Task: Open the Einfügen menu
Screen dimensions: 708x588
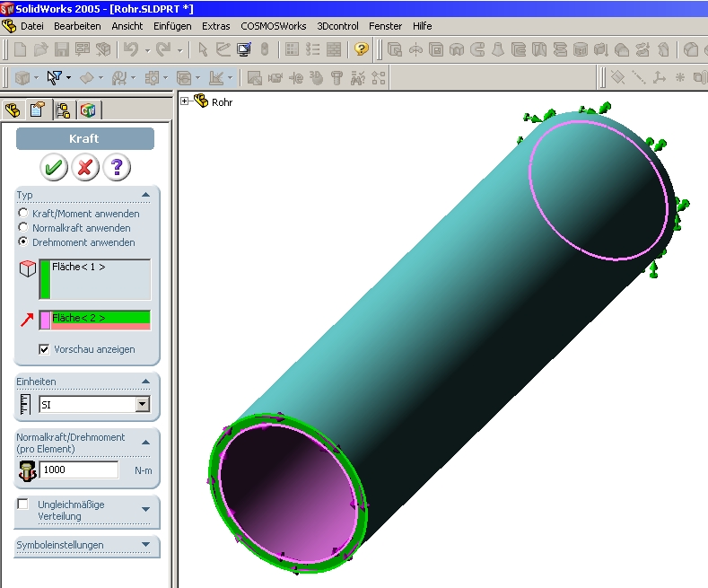Action: 172,26
